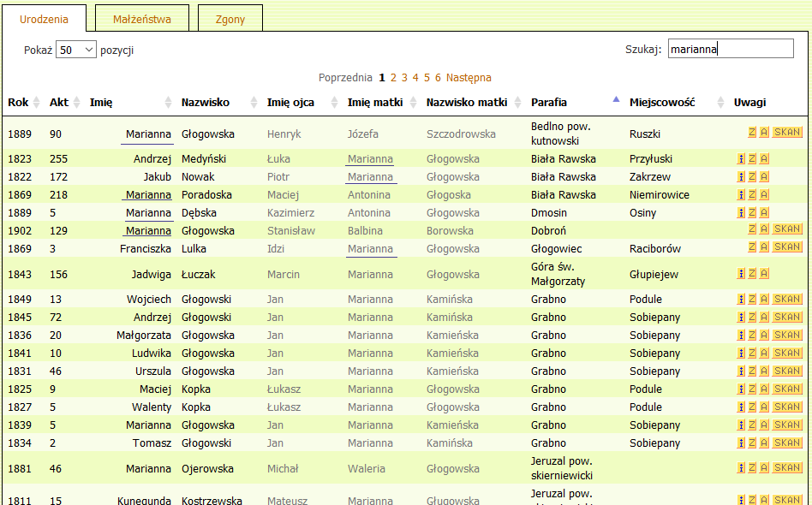Click the A icon for Marianna Dębska row
812x505 pixels.
tap(764, 212)
